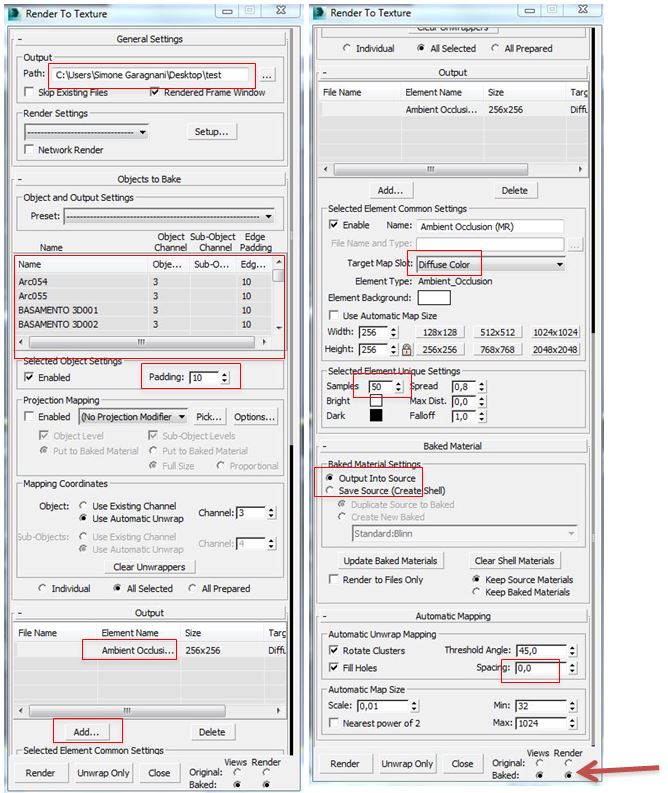Image resolution: width=668 pixels, height=793 pixels.
Task: Select Keep Source Materials radio
Action: 476,579
